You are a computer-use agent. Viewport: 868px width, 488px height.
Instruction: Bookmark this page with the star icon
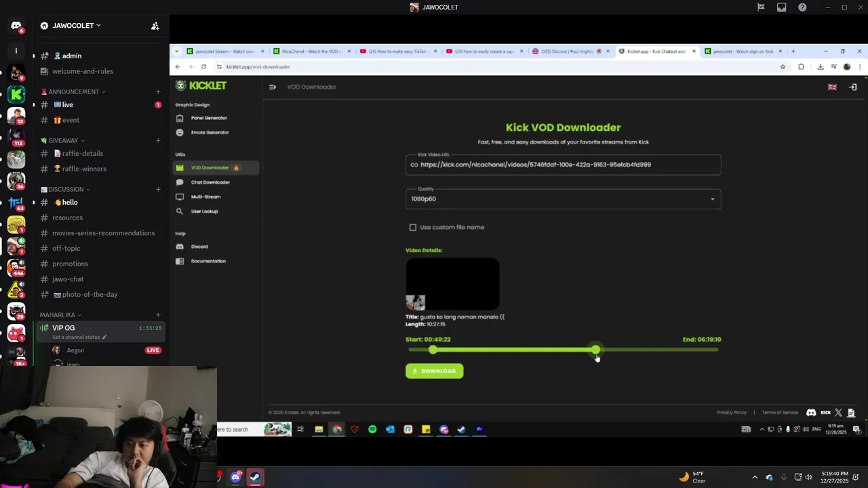[783, 66]
